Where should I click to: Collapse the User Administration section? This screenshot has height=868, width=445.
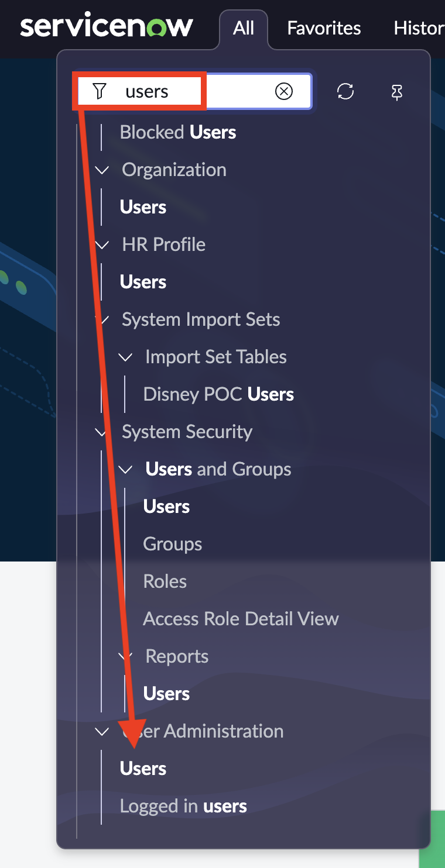point(102,732)
